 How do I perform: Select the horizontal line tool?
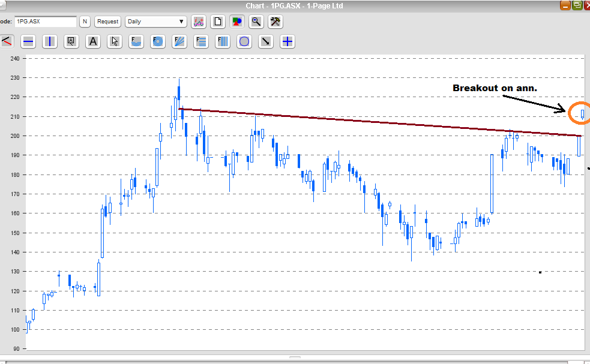point(28,41)
